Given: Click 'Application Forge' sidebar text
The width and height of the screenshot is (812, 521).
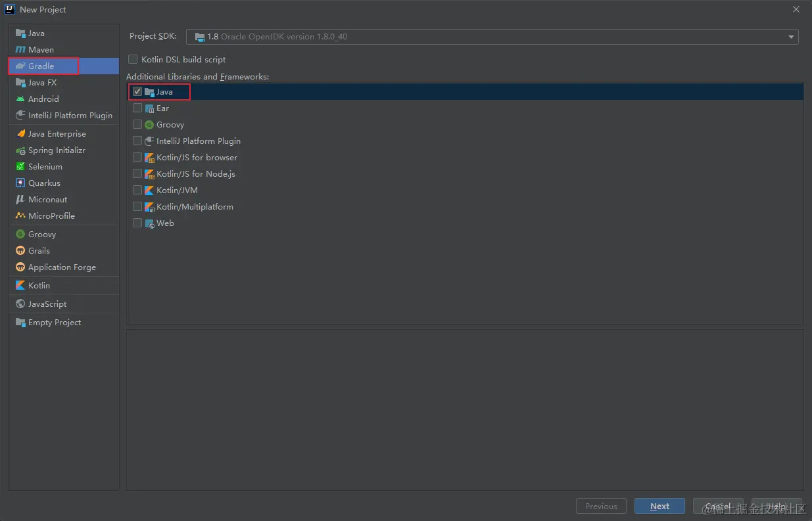Looking at the screenshot, I should tap(62, 267).
